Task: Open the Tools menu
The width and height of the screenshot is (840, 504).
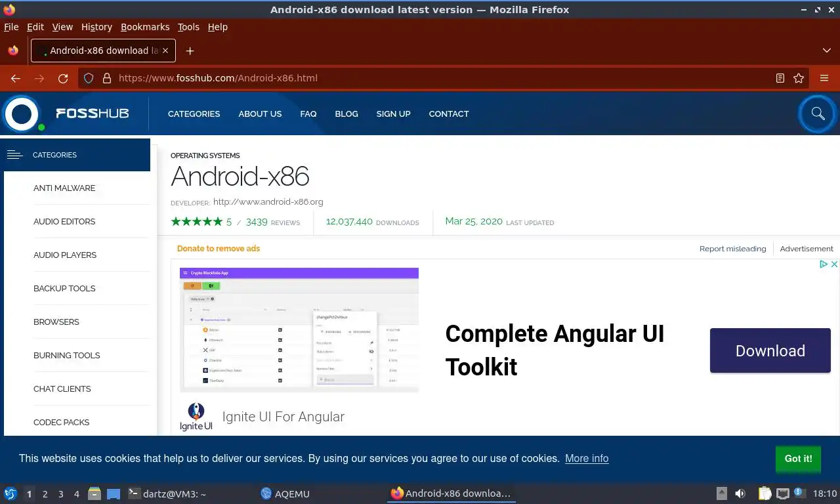Action: (188, 27)
